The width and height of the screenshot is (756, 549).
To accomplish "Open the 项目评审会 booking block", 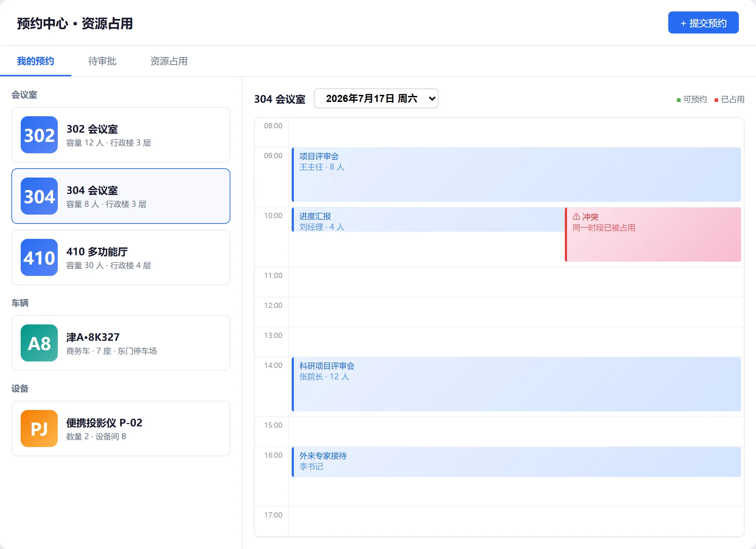I will tap(516, 175).
